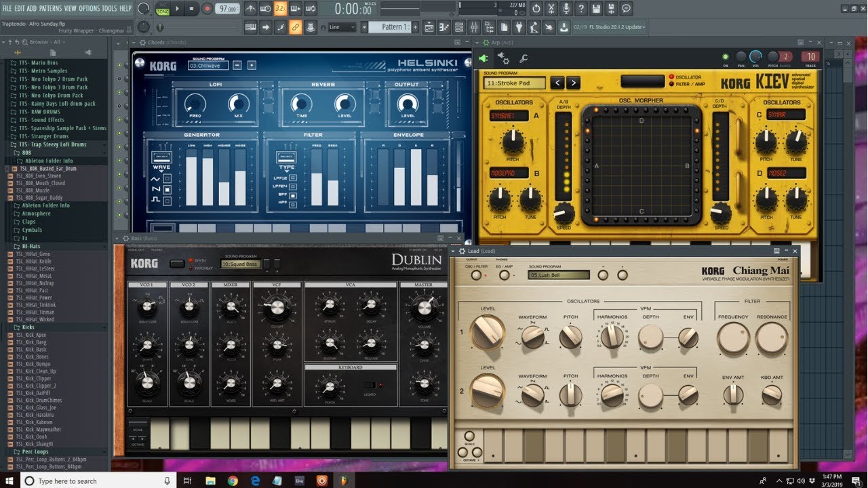
Task: Open Arp plugin wrench settings icon
Action: pyautogui.click(x=524, y=58)
